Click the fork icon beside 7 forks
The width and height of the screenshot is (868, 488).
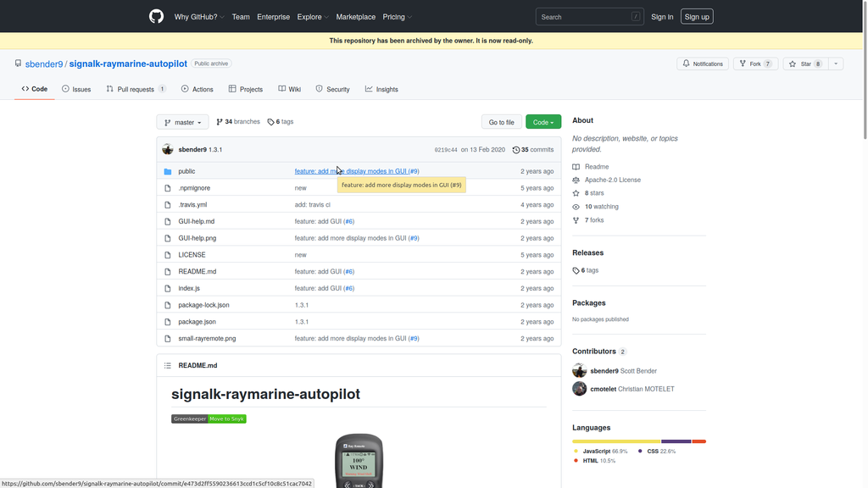coord(576,220)
